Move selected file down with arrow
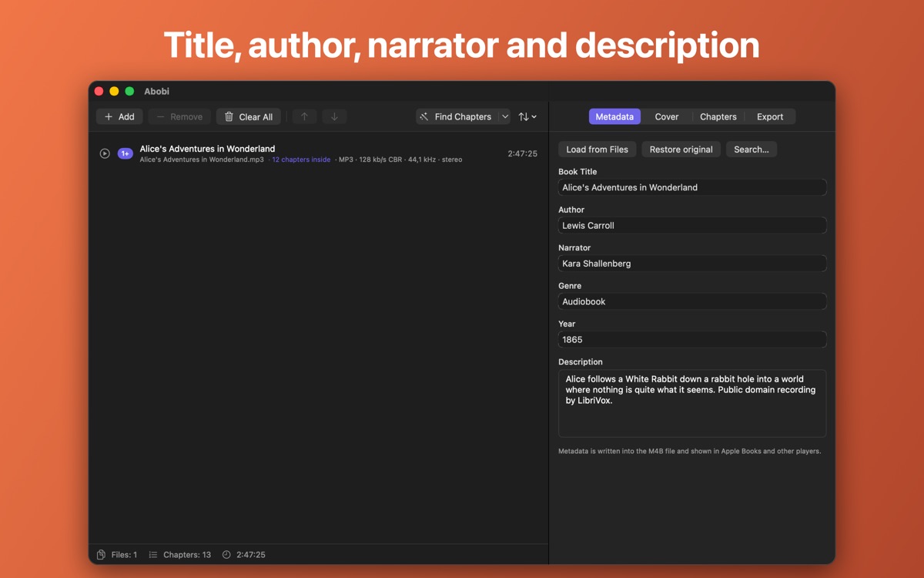The width and height of the screenshot is (924, 578). click(334, 116)
